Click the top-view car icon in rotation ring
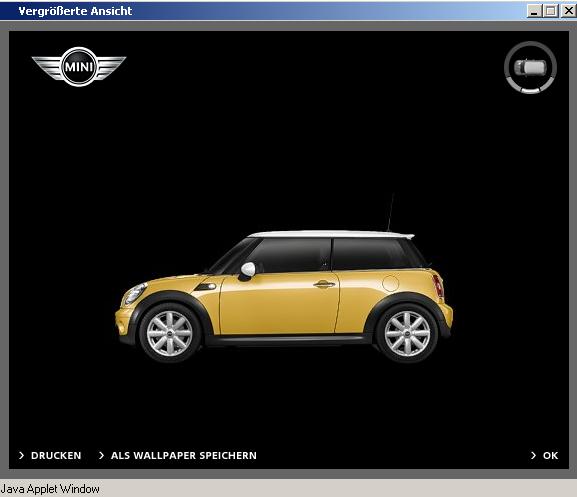The height and width of the screenshot is (497, 577). coord(530,67)
